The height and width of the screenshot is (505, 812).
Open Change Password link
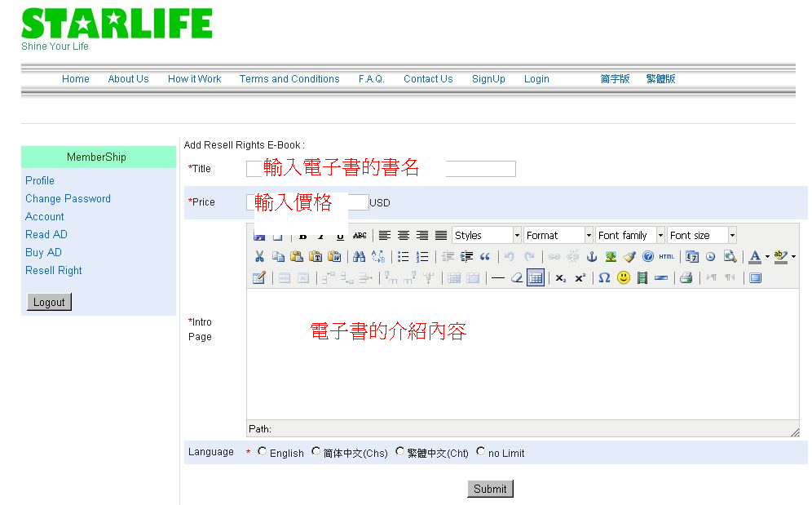pos(68,198)
